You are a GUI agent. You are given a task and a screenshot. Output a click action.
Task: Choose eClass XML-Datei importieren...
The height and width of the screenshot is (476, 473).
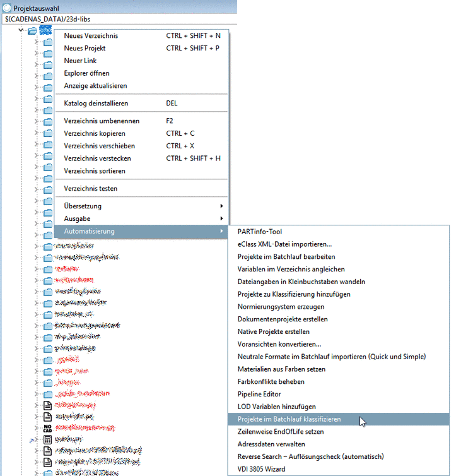point(339,244)
